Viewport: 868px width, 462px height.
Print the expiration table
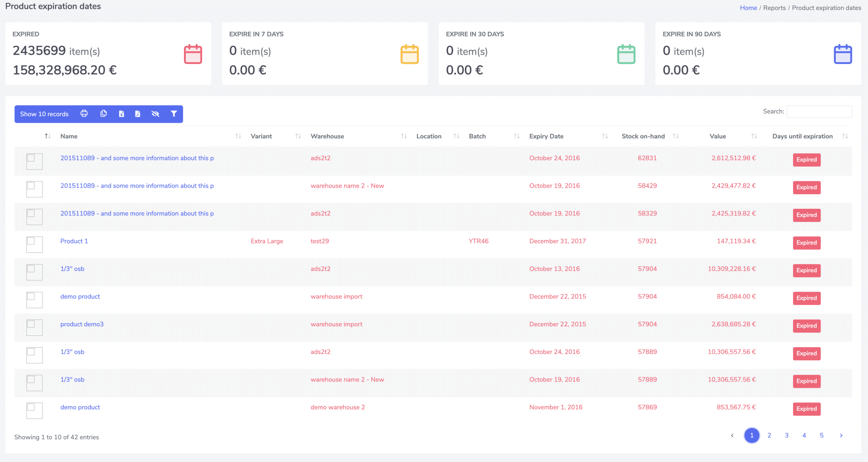pyautogui.click(x=84, y=113)
